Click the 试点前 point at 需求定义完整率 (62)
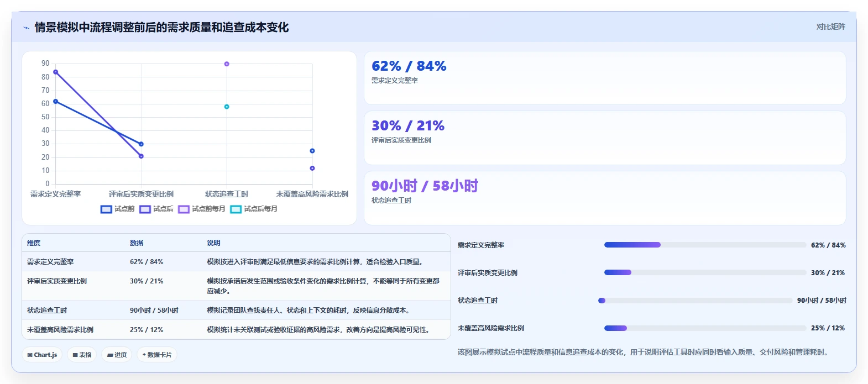This screenshot has height=384, width=868. tap(55, 102)
